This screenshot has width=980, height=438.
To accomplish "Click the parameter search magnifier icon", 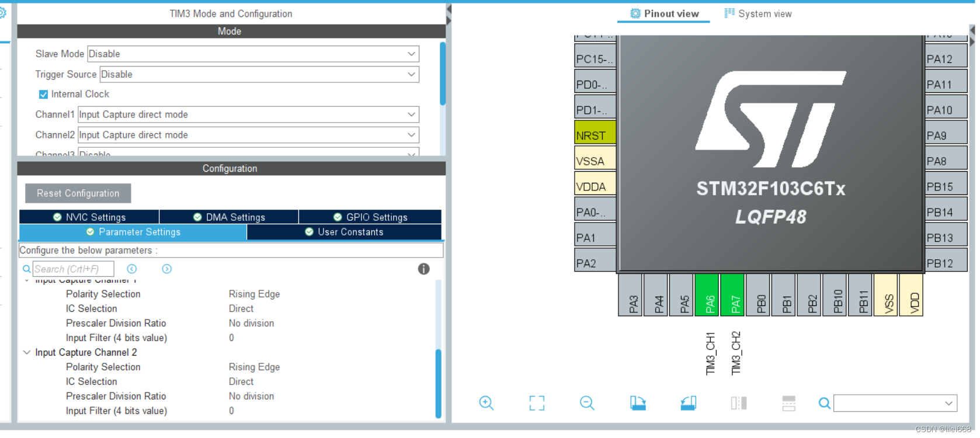I will (26, 269).
